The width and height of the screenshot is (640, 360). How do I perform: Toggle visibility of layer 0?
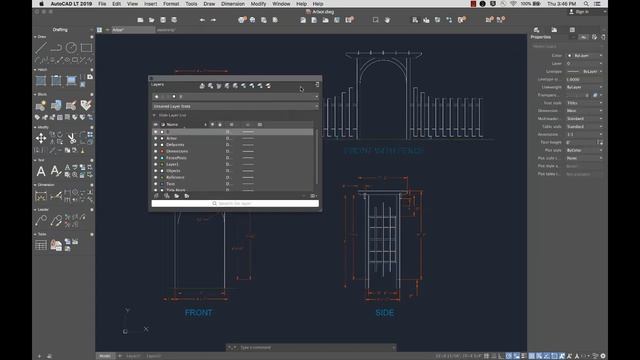tap(156, 132)
